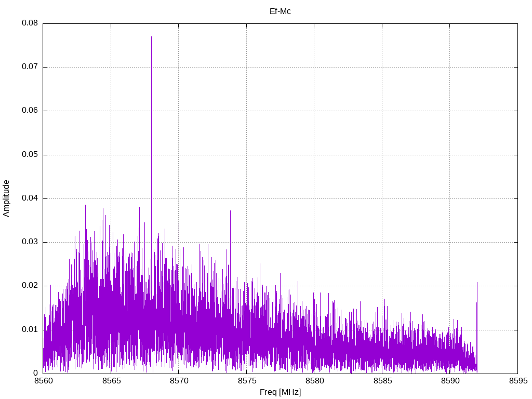Click the 0.07 y-axis tick label

(30, 67)
